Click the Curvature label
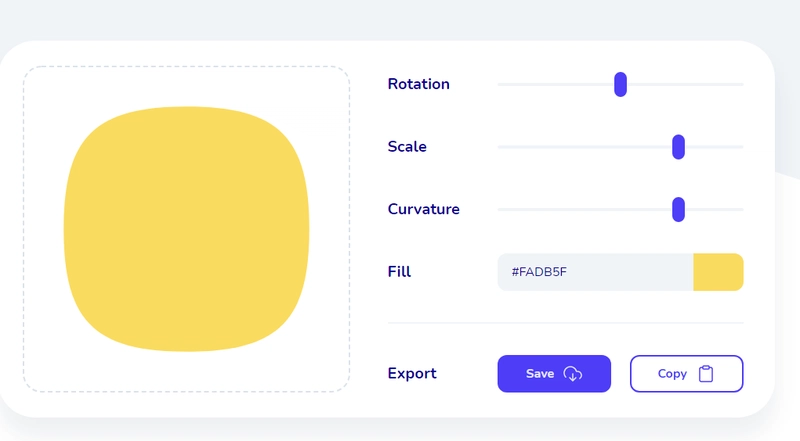800x441 pixels. point(423,209)
